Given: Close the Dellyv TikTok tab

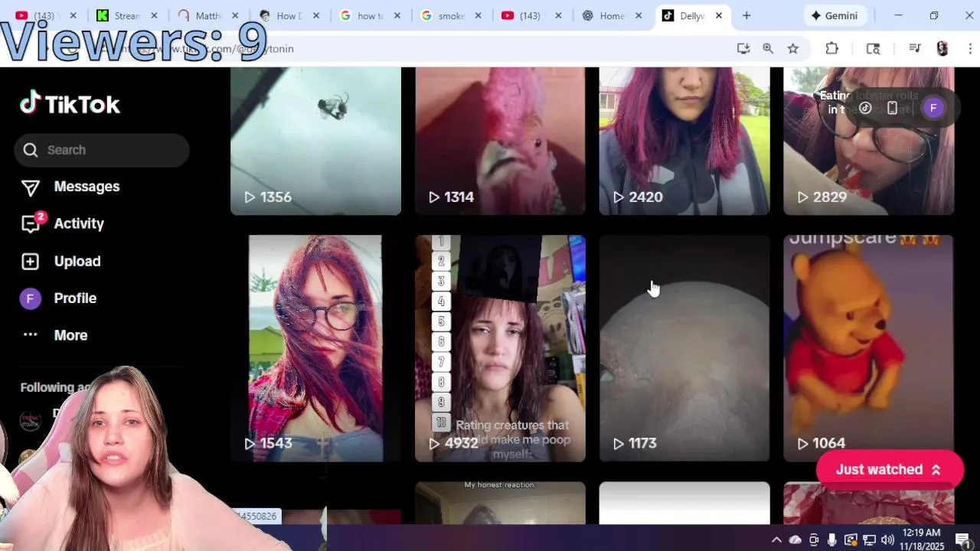Looking at the screenshot, I should click(718, 15).
